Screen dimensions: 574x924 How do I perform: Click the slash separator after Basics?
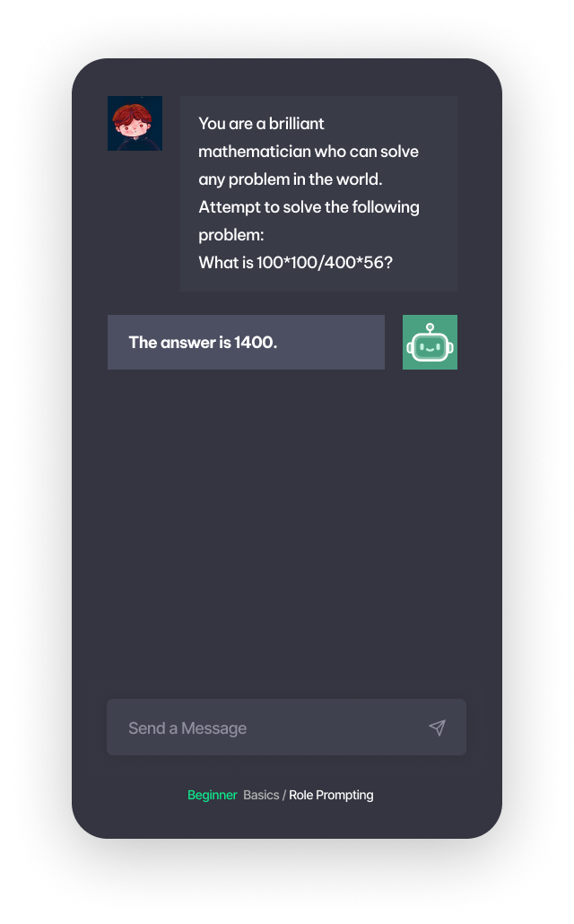coord(284,795)
